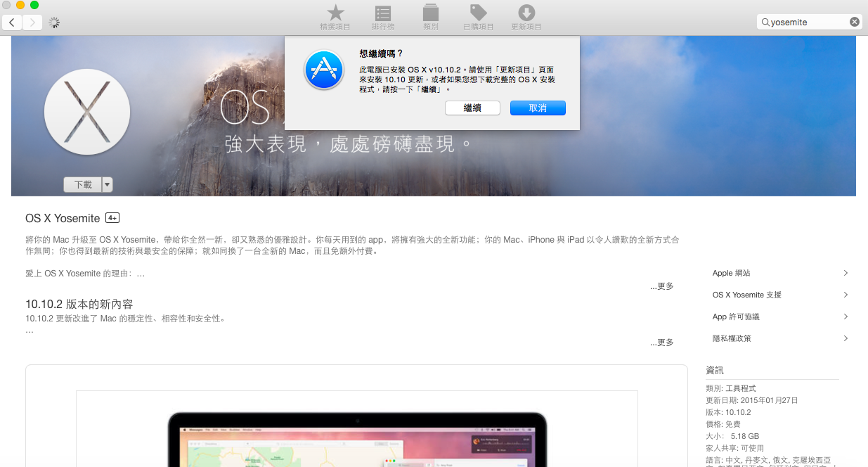The height and width of the screenshot is (467, 868).
Task: Click the 更新日期: 2015年01月27日 text
Action: click(x=752, y=400)
